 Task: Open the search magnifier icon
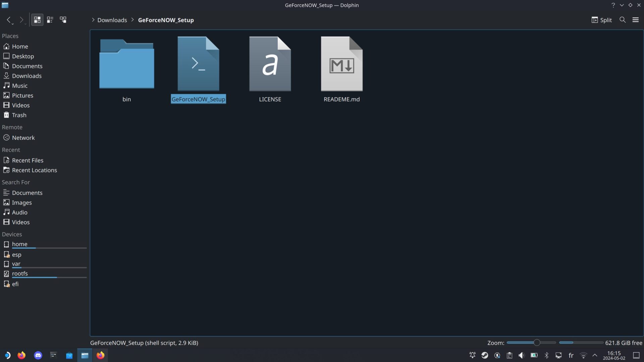(x=623, y=20)
